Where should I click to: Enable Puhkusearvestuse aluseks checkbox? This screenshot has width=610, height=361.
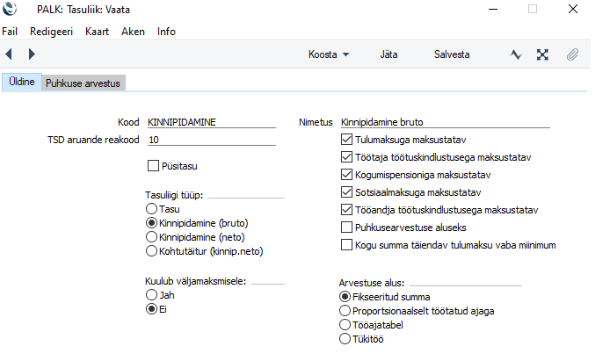(346, 227)
